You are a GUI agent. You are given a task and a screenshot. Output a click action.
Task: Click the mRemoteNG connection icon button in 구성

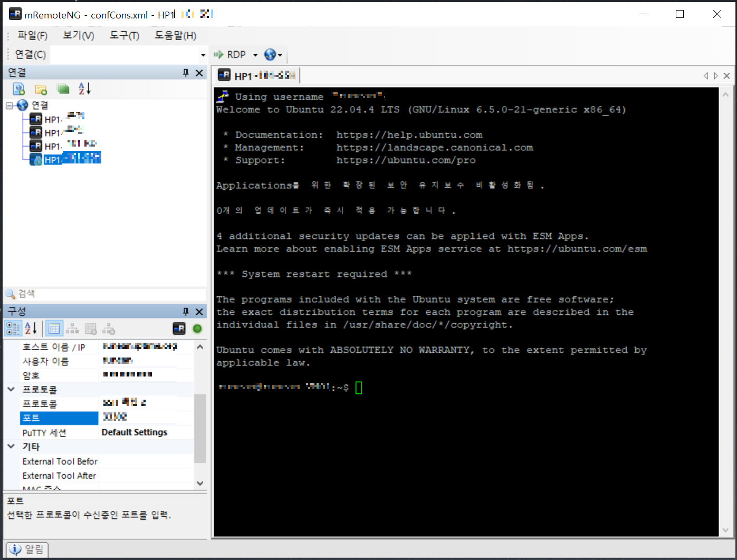179,329
